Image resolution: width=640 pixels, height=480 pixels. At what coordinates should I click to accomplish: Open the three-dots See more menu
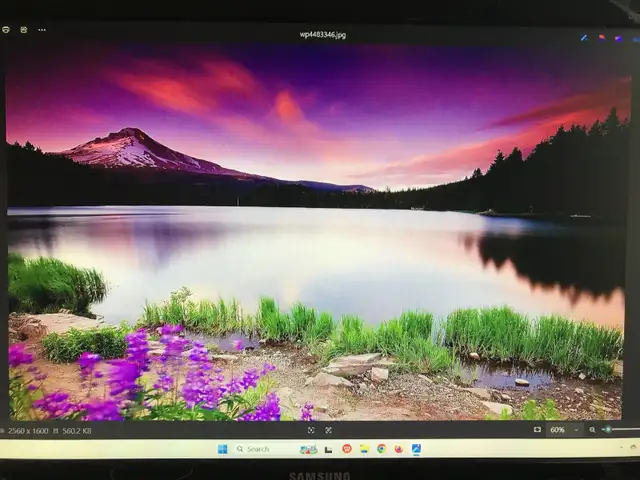point(42,30)
